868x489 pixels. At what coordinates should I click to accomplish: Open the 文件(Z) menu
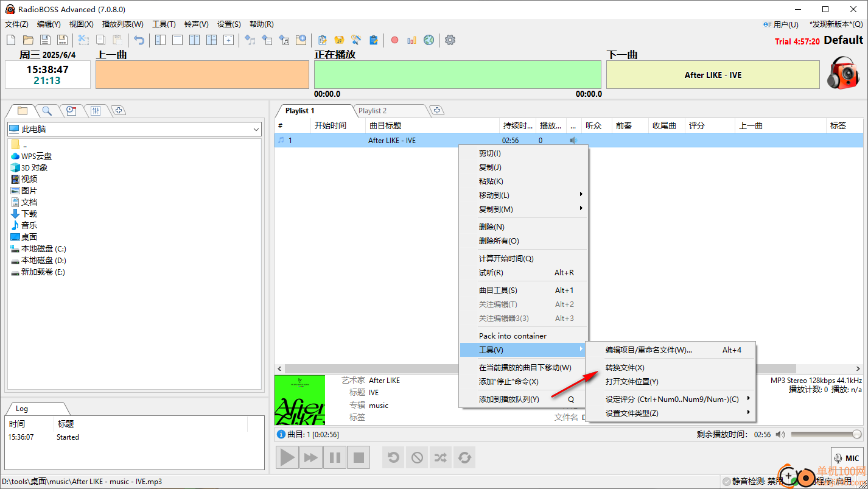16,24
